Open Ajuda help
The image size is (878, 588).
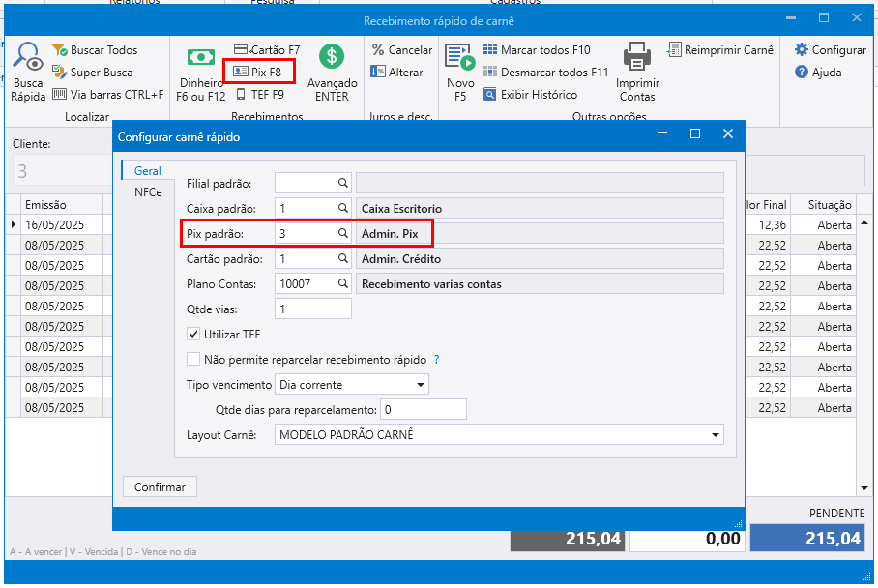(x=817, y=73)
